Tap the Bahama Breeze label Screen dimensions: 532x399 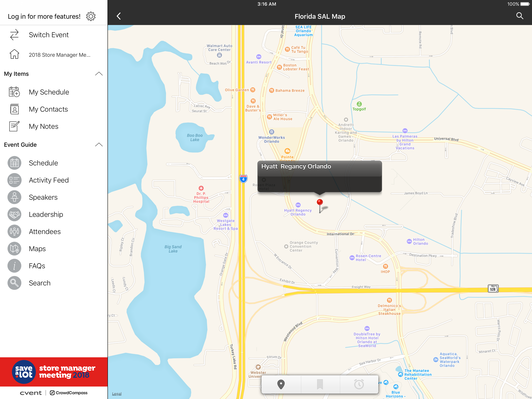290,90
